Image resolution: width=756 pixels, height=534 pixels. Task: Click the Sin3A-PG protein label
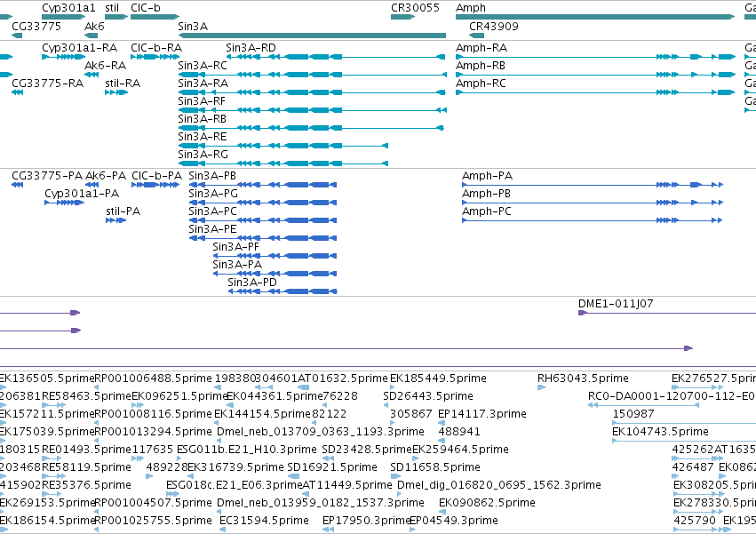213,194
